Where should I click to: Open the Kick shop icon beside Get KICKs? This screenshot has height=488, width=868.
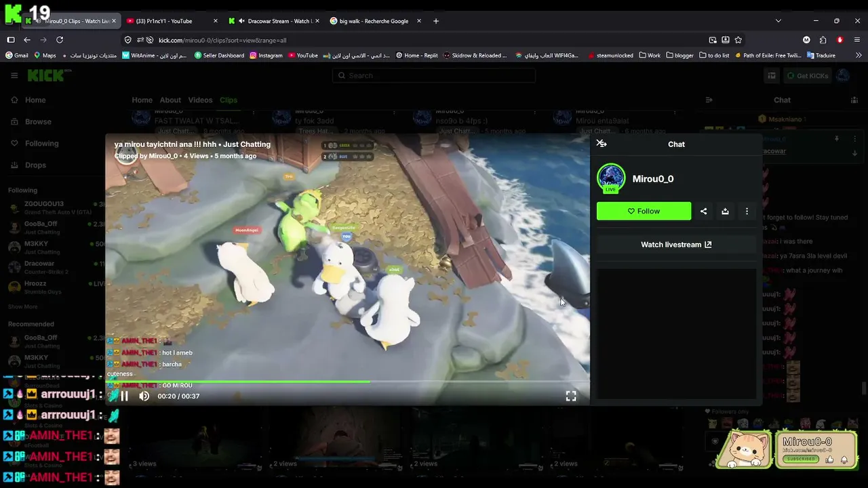772,75
